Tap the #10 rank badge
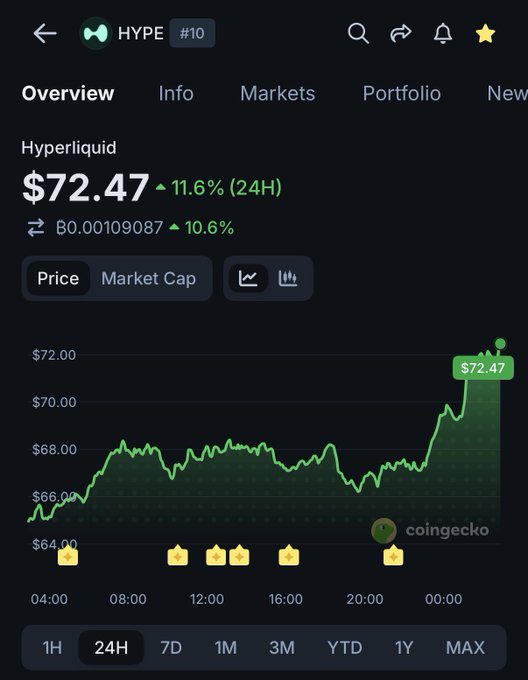 192,33
